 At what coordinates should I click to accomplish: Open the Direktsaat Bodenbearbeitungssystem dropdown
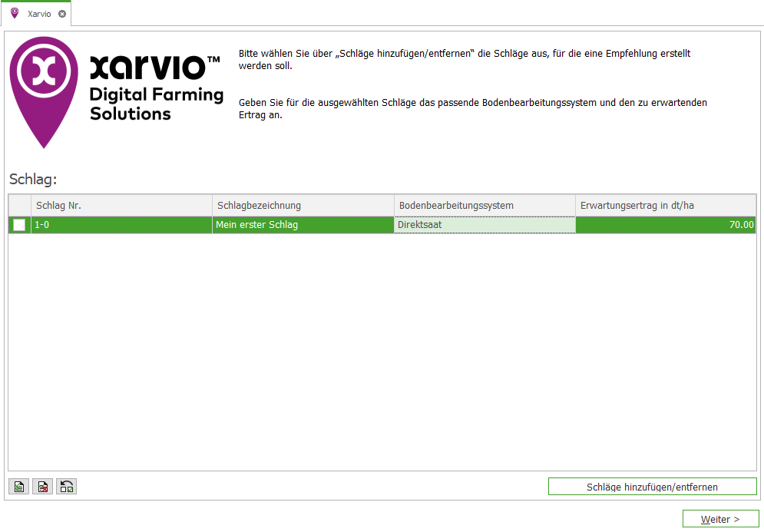pyautogui.click(x=485, y=224)
